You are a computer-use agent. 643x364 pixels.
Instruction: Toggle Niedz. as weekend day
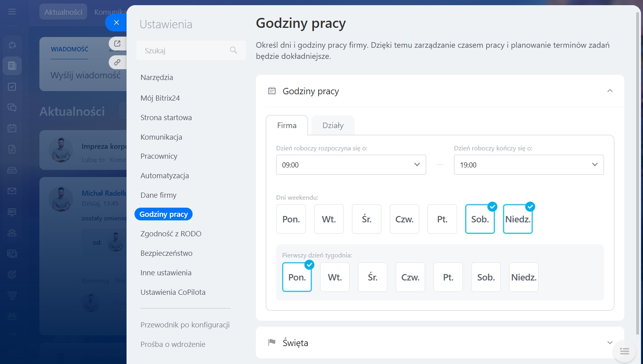[x=518, y=219]
